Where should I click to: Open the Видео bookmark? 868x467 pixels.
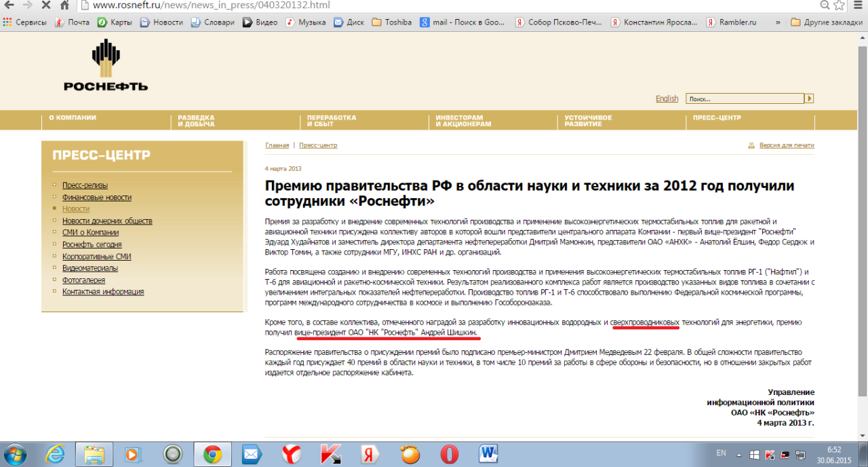click(261, 22)
